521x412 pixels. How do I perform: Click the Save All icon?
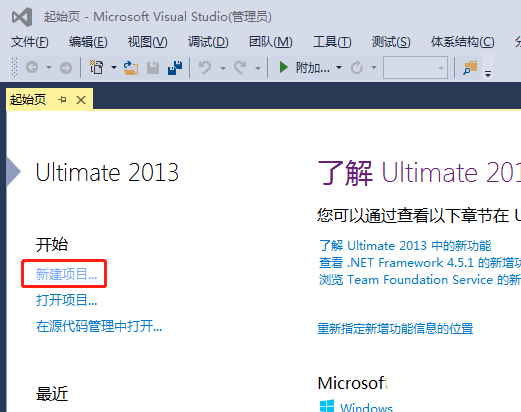pyautogui.click(x=175, y=68)
